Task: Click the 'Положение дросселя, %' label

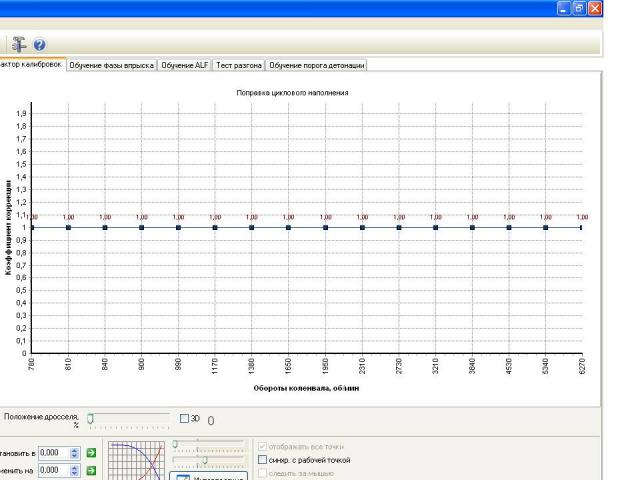Action: [x=41, y=420]
